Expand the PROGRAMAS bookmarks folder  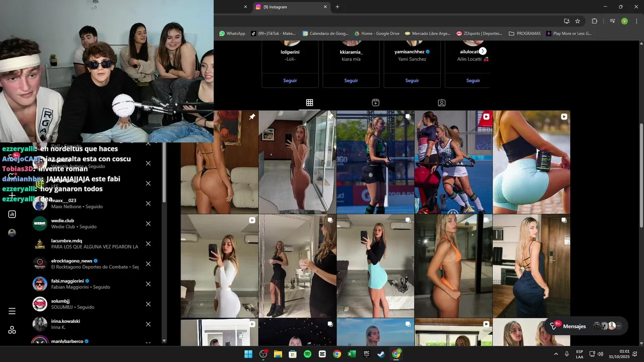[525, 34]
